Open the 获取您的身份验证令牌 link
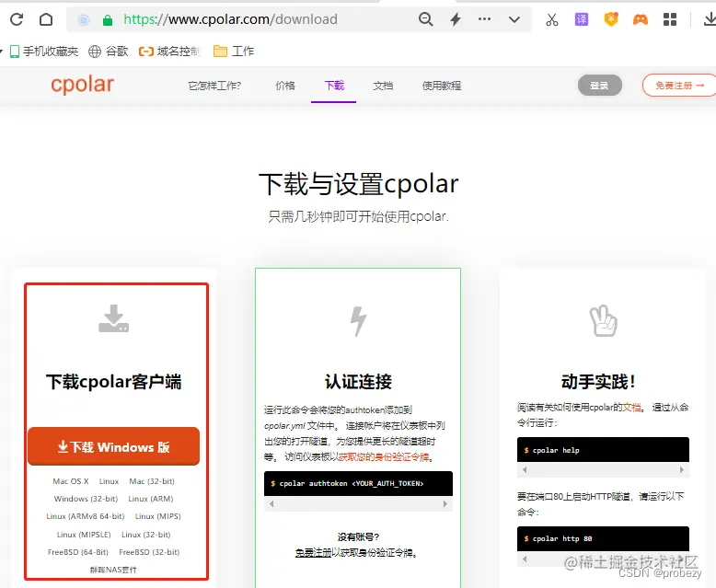716x588 pixels. point(384,457)
